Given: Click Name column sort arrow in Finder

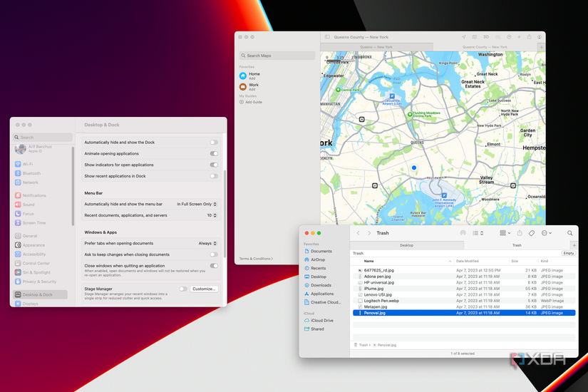Looking at the screenshot, I should [450, 261].
